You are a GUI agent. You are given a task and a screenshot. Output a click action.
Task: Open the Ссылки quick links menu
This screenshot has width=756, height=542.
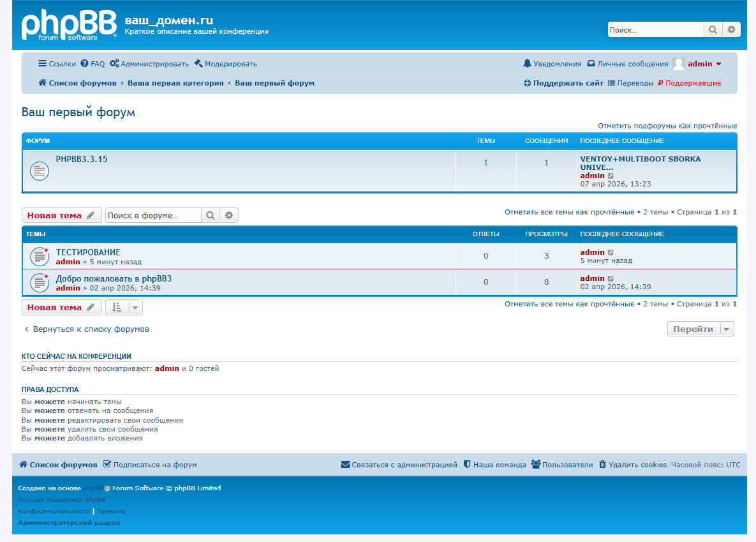coord(57,64)
